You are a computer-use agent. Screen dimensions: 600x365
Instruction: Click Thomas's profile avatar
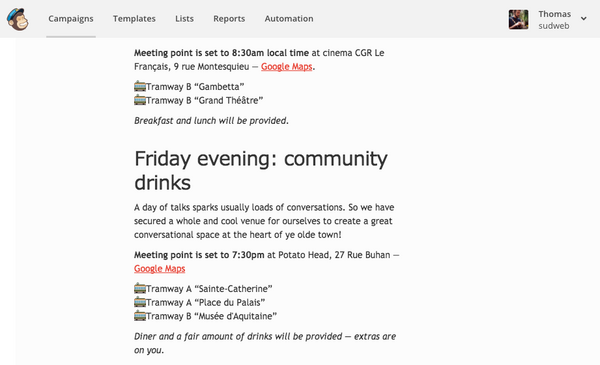point(518,19)
